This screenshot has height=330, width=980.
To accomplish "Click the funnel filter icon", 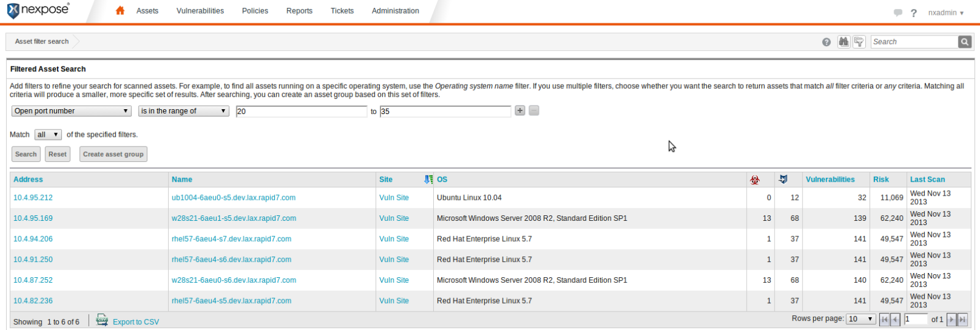I will pyautogui.click(x=859, y=42).
